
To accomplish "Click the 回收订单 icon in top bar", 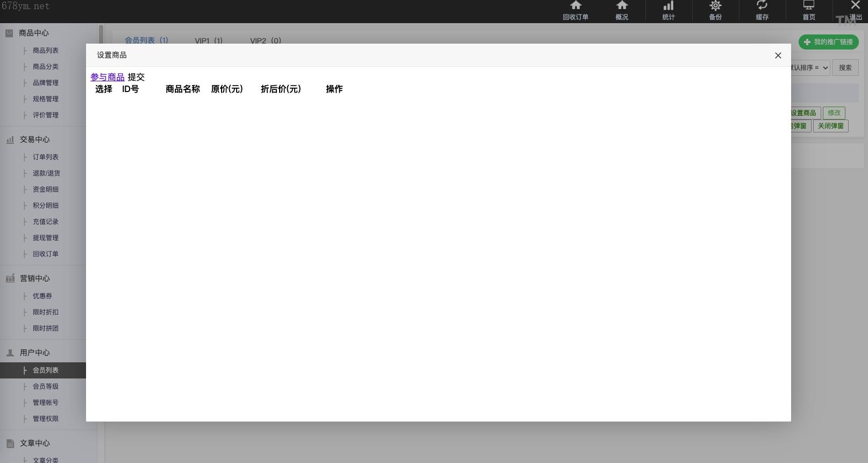I will click(575, 6).
